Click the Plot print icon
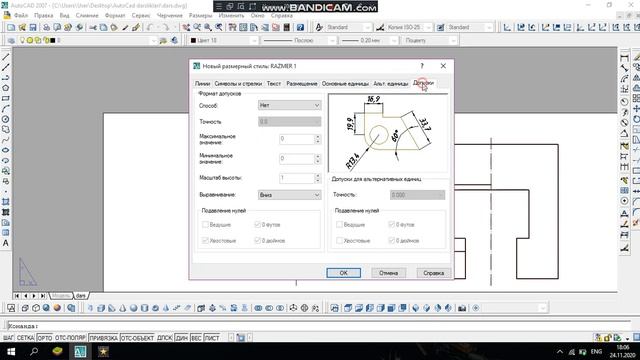 [x=47, y=27]
